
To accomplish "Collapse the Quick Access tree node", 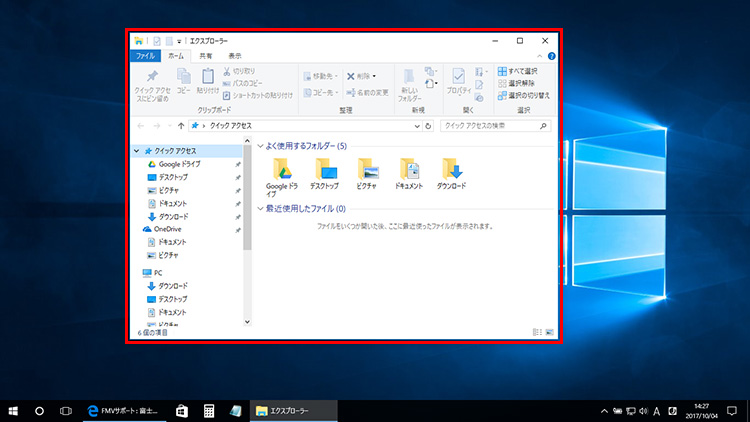I will pos(137,150).
